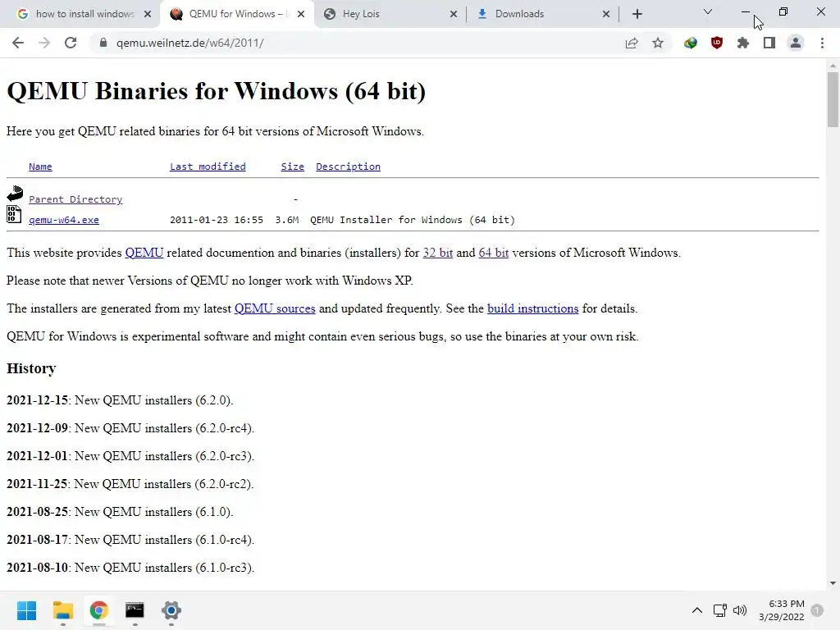
Task: Click the forward navigation arrow
Action: point(44,43)
